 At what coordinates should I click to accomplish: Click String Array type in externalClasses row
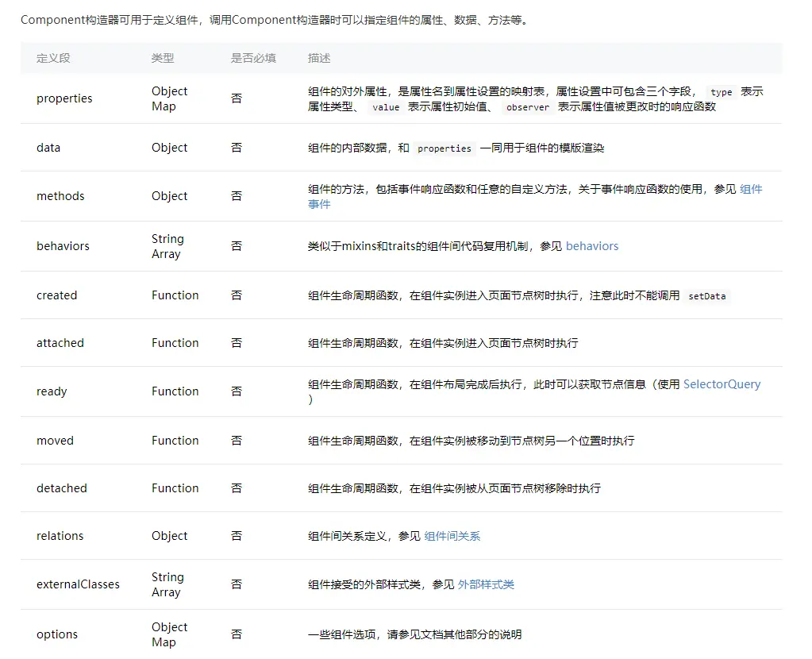[167, 584]
